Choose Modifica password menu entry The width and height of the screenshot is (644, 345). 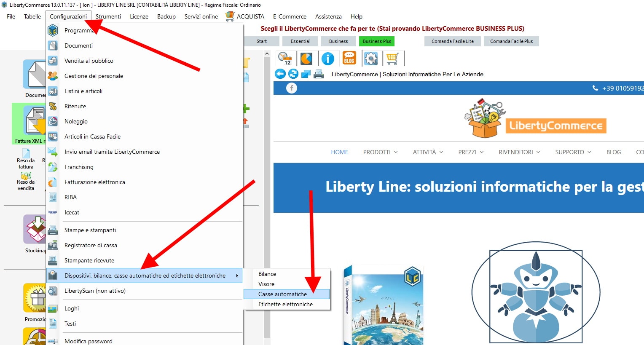click(145, 341)
